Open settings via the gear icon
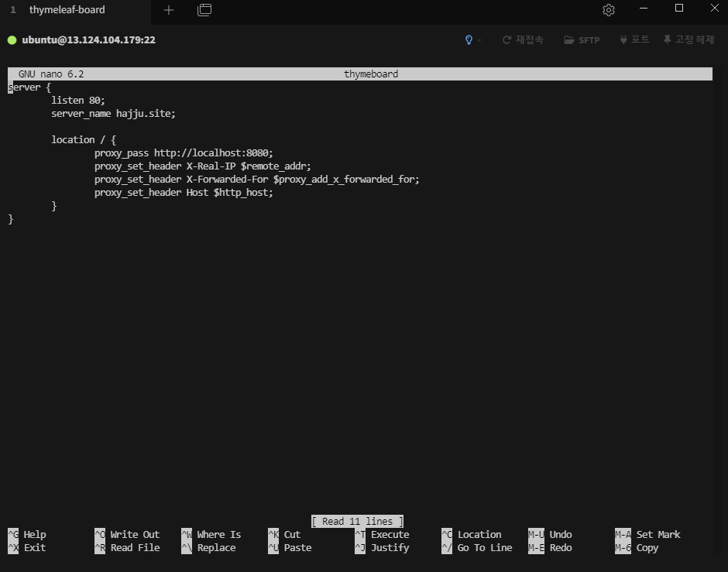This screenshot has width=728, height=572. (608, 10)
